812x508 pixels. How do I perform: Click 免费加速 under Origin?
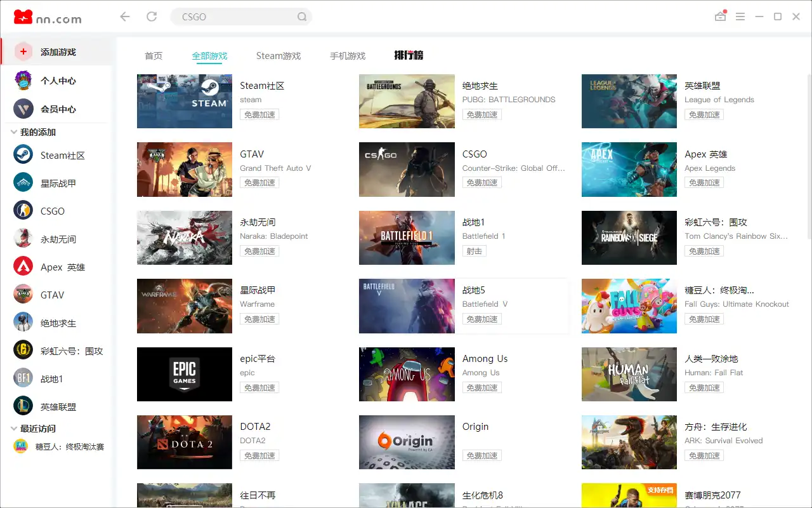[482, 456]
